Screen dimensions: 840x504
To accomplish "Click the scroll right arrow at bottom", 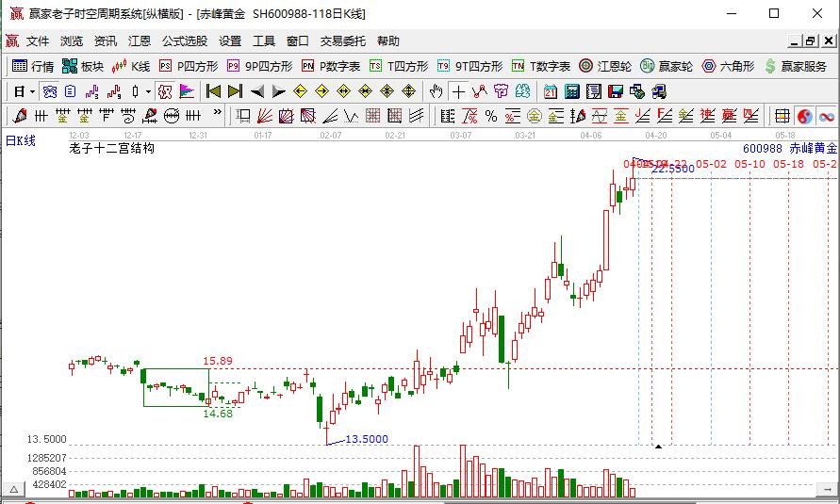I will (x=826, y=489).
